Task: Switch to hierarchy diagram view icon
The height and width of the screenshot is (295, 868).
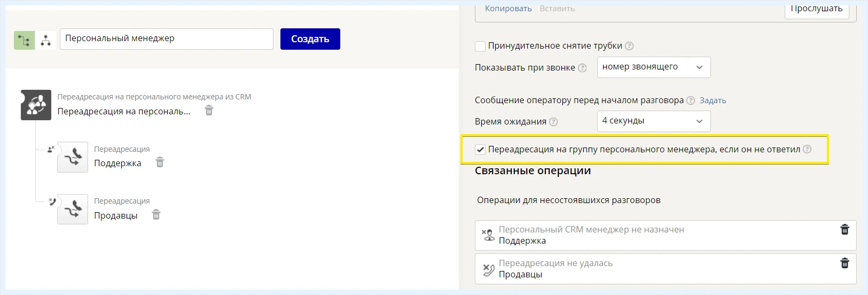Action: pos(46,40)
